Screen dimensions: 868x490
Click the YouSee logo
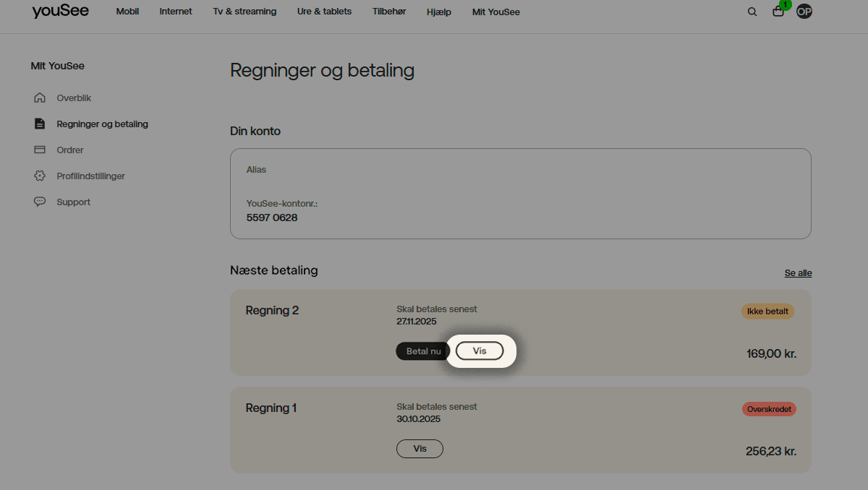(x=60, y=11)
